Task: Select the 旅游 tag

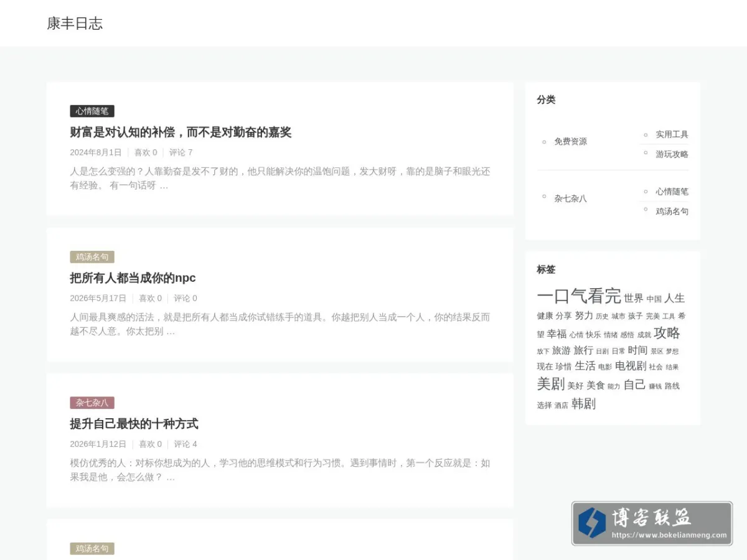Action: pos(561,351)
